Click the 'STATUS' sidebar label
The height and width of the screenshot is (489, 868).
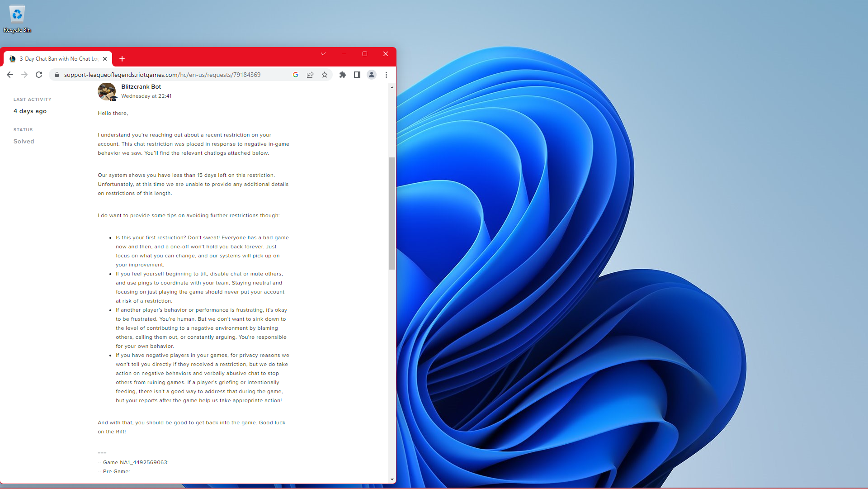[23, 130]
